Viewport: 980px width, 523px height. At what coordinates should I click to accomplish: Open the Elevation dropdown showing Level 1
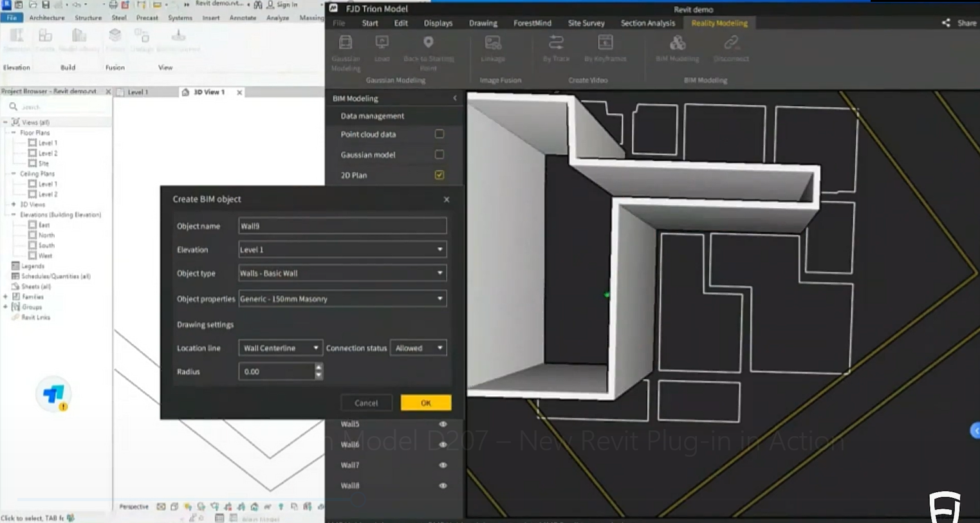click(x=342, y=250)
